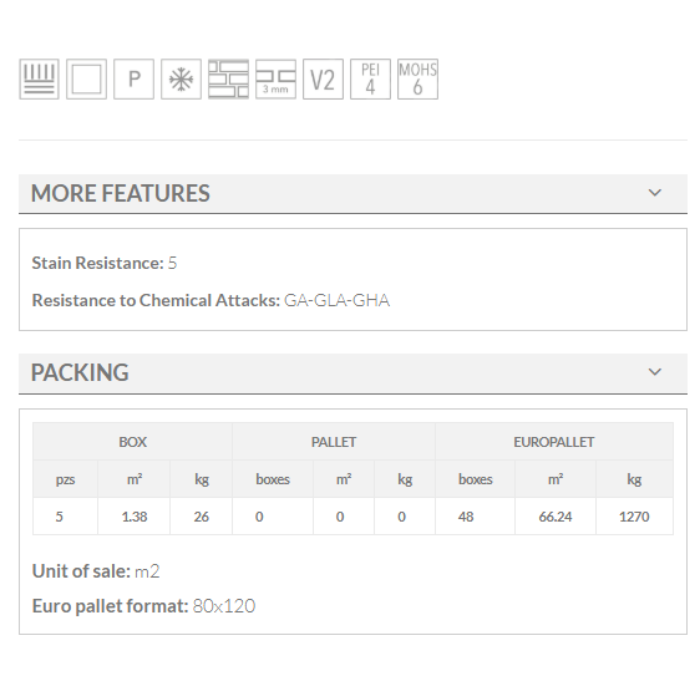Click the PACKING section header

coord(80,373)
